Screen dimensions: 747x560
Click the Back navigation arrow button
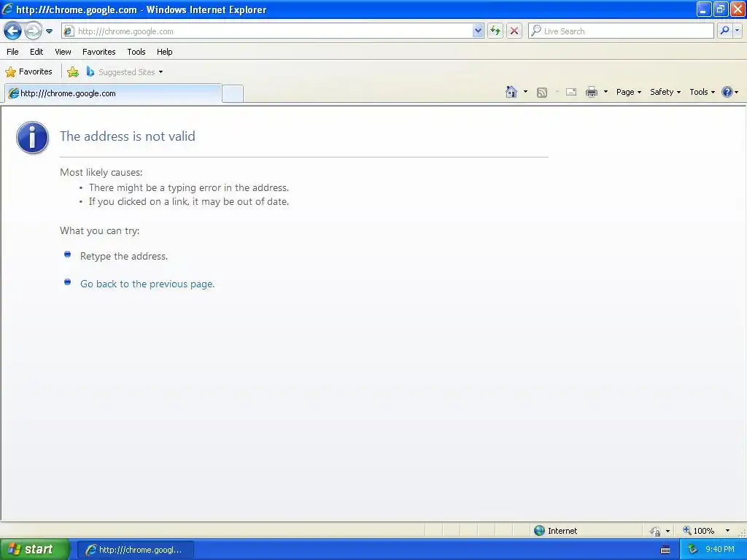13,31
